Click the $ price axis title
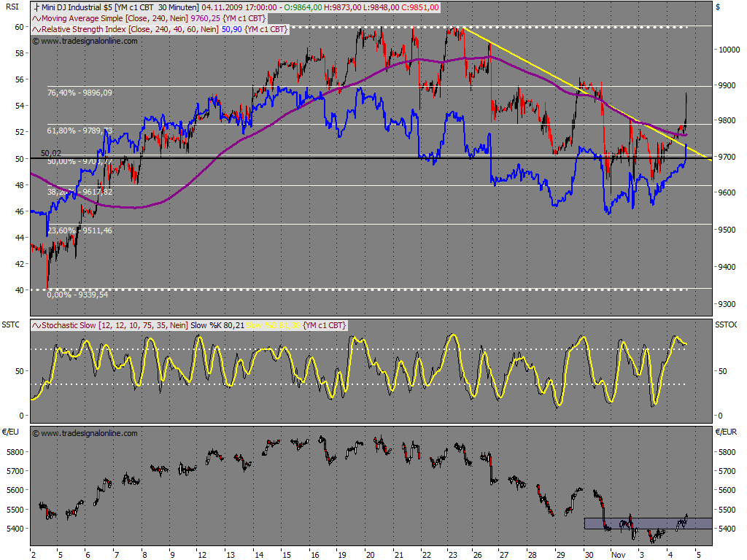The image size is (747, 560). 718,7
